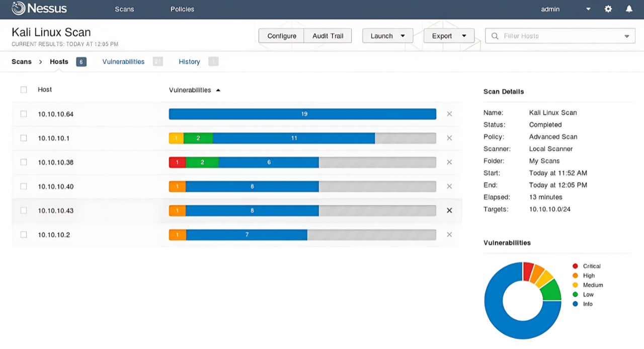Click the Nessus logo icon
The image size is (644, 349).
point(19,9)
